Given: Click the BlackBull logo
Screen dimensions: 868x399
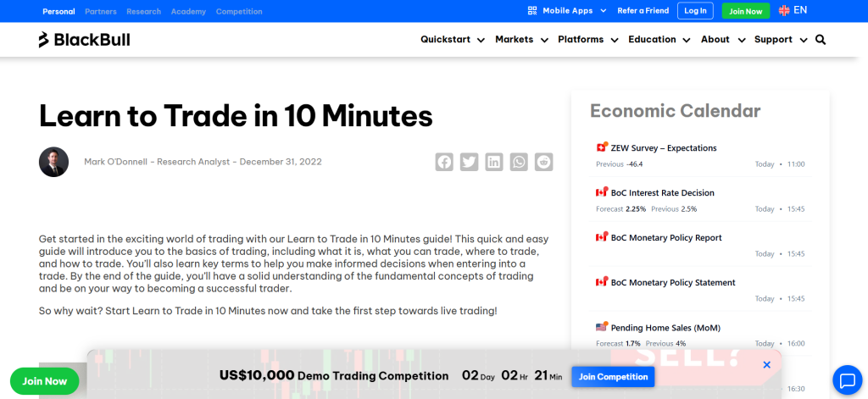Looking at the screenshot, I should click(x=84, y=40).
